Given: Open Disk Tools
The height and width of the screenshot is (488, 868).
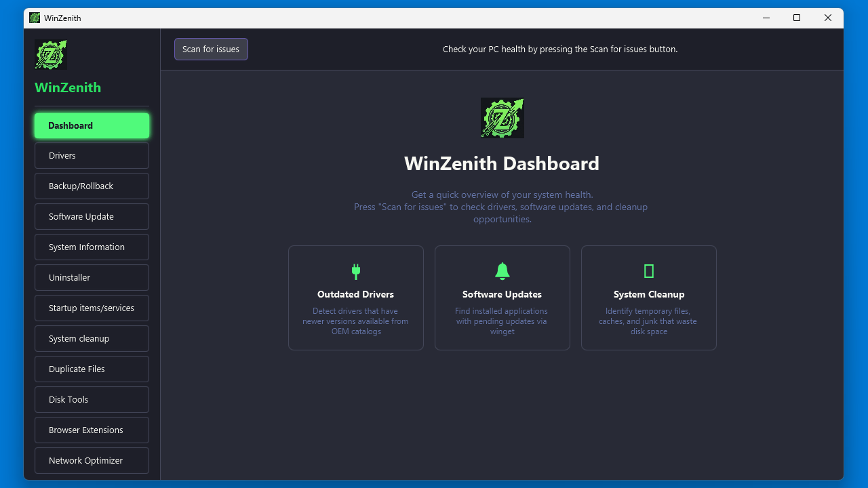Looking at the screenshot, I should click(x=92, y=400).
